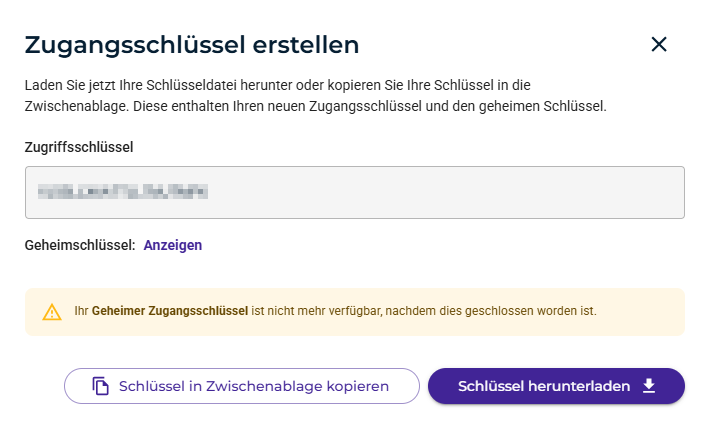Viewport: 710px width, 426px height.
Task: Click the Zugriffsschlüssel field label
Action: click(x=79, y=146)
